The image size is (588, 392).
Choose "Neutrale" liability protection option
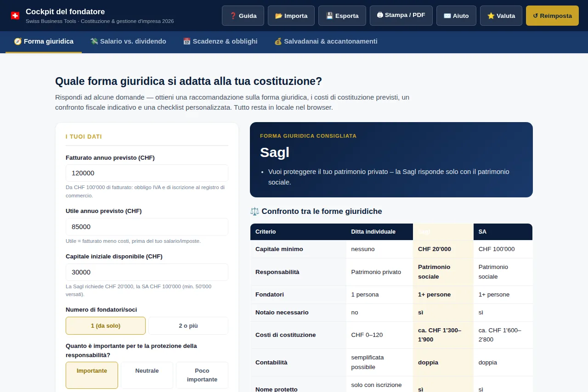(147, 375)
